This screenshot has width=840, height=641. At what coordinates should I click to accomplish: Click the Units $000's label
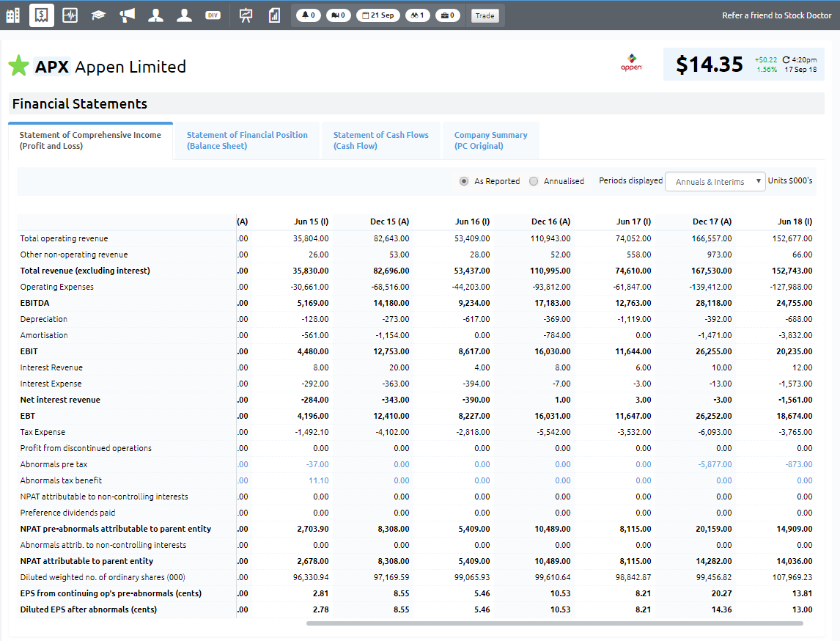(790, 180)
